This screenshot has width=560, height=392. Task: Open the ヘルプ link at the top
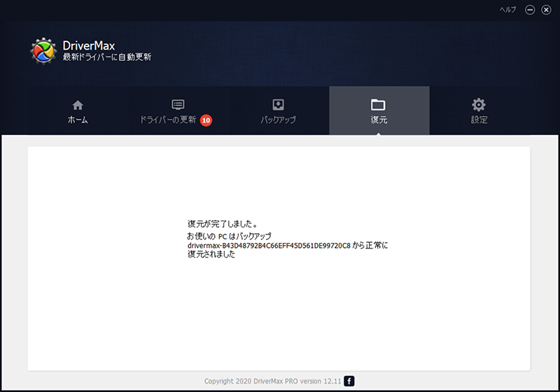[x=508, y=10]
